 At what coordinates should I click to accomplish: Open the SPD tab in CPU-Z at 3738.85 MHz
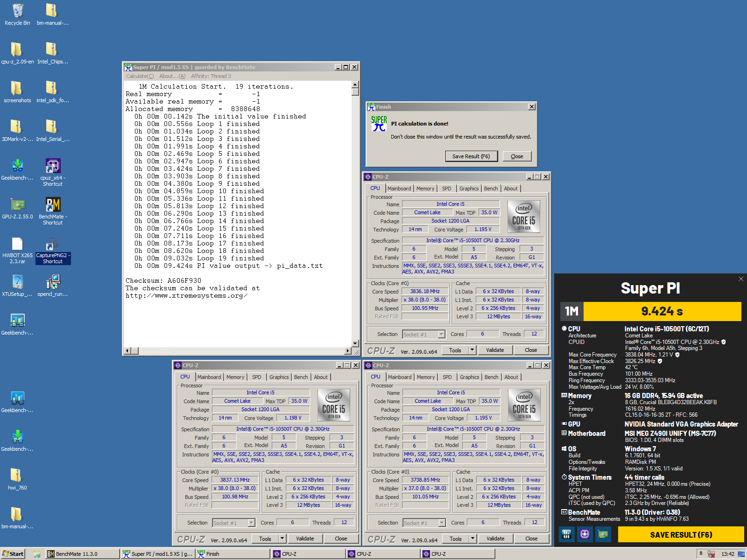[447, 377]
